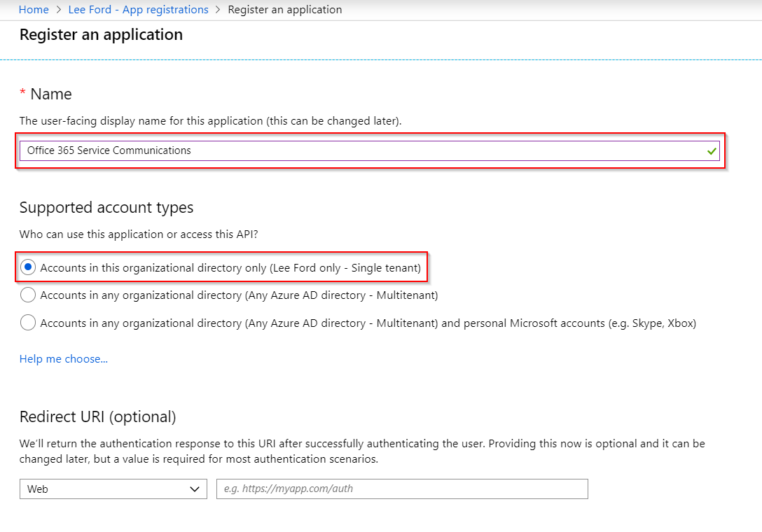Viewport: 762px width, 532px height.
Task: Open Lee Ford - App registrations breadcrumb
Action: (x=139, y=10)
